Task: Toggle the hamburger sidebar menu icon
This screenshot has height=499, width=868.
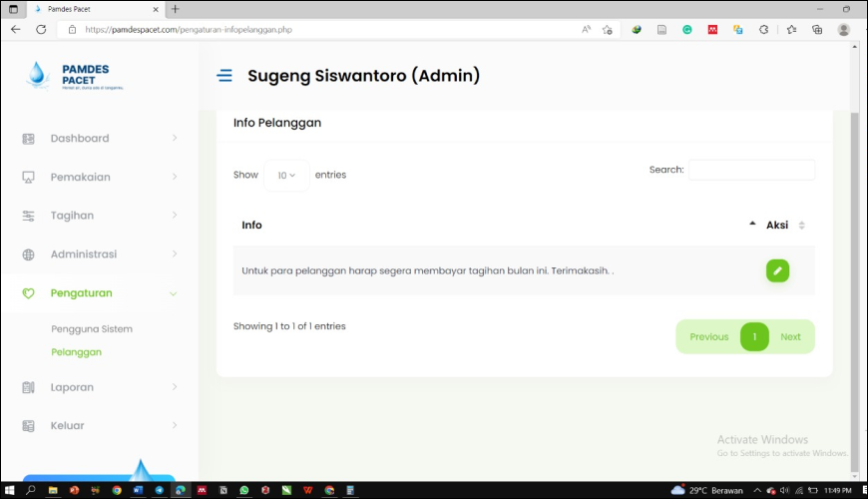Action: coord(224,76)
